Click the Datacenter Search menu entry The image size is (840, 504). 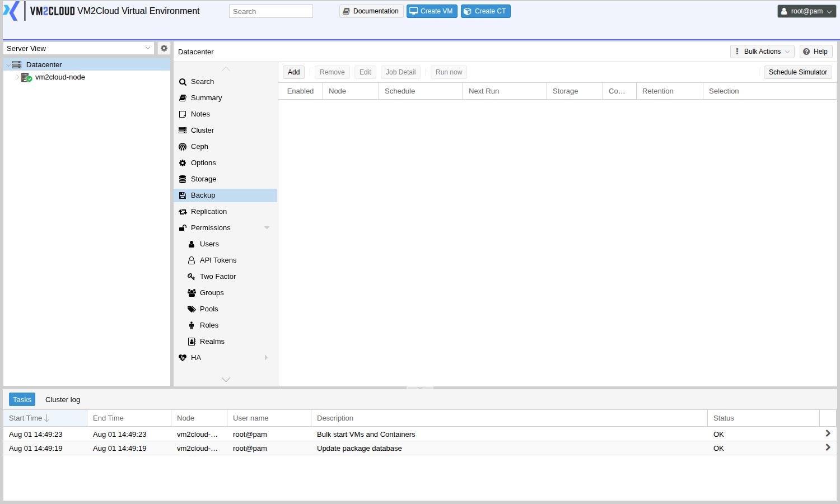click(225, 82)
